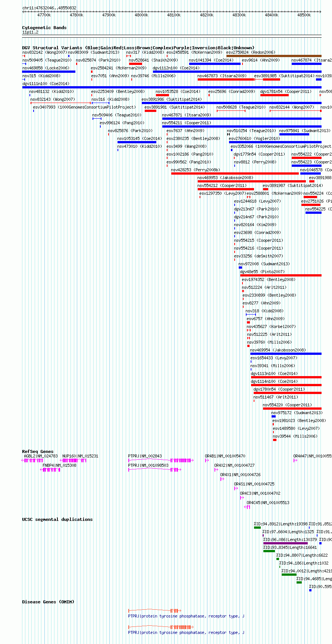Viewport: 332px width, 644px height.
Task: Open the Disease Genes (OMIM) track title
Action: 48,602
